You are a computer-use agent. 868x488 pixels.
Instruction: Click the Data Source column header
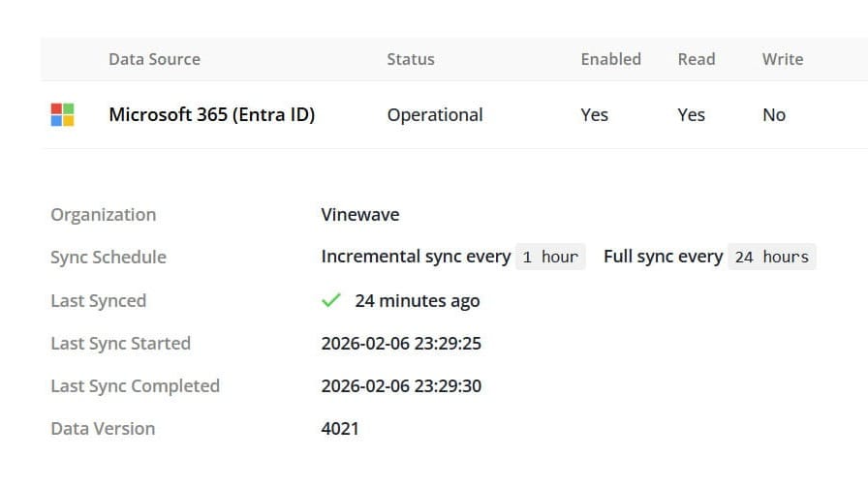click(x=154, y=59)
